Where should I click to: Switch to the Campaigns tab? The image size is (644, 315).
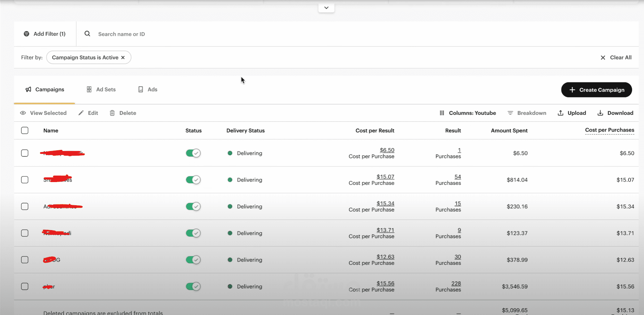point(45,90)
